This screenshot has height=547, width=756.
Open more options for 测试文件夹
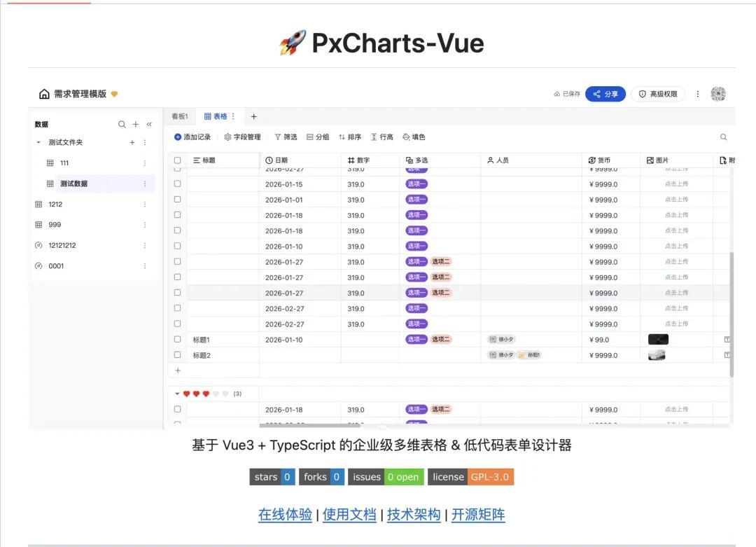[x=145, y=142]
